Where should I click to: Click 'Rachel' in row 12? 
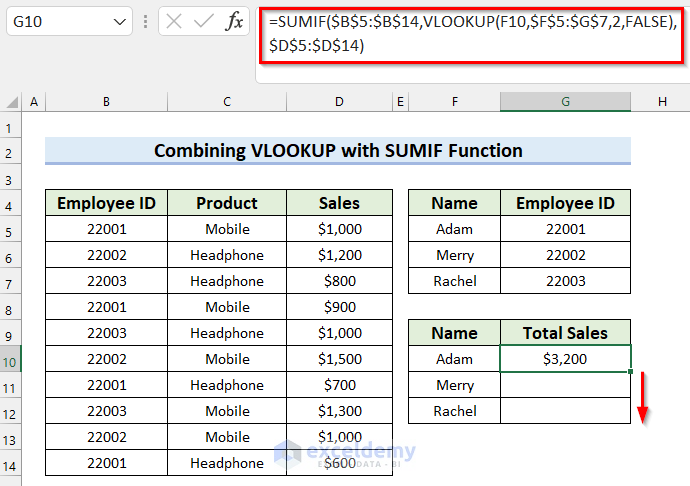[x=455, y=411]
